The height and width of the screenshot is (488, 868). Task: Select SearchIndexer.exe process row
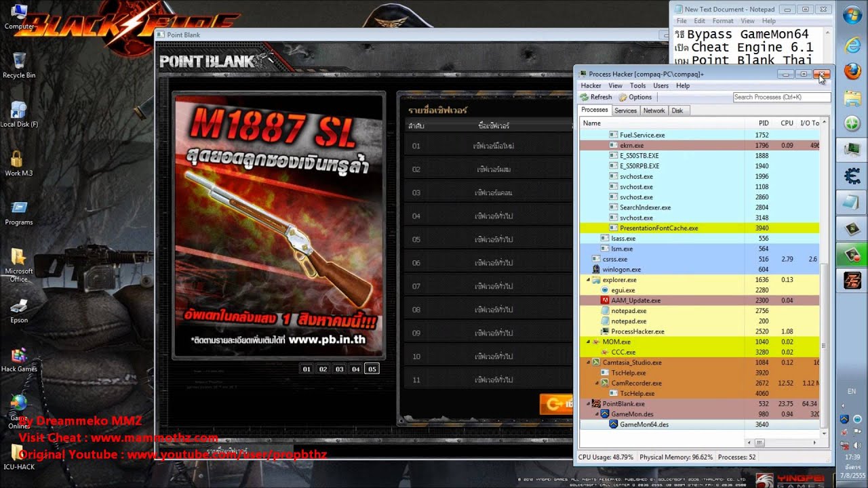[x=700, y=207]
